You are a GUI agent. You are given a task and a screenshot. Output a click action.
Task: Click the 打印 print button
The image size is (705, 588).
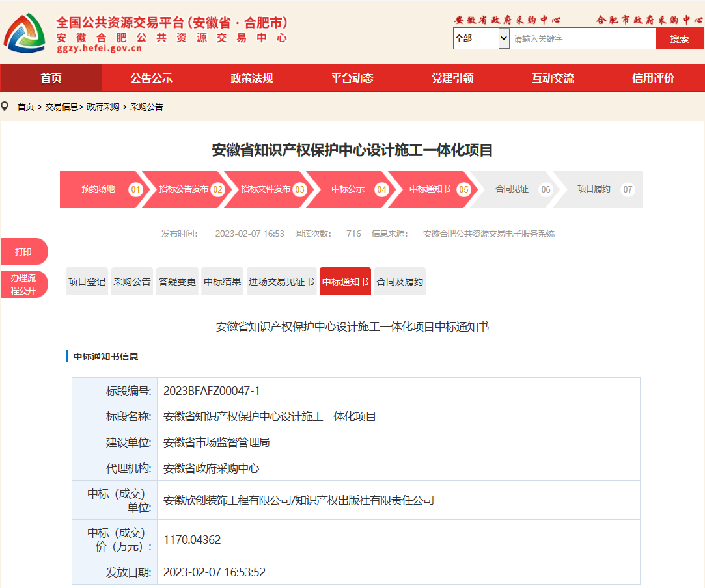click(23, 252)
